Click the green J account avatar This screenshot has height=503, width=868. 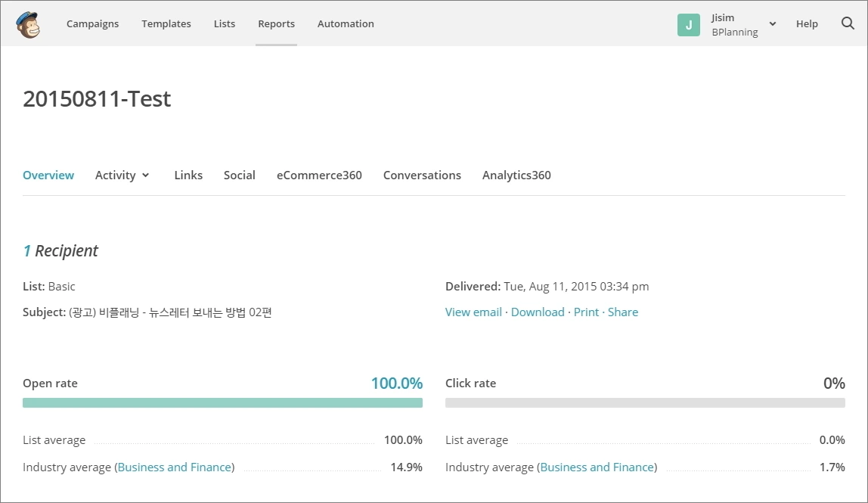[x=688, y=24]
